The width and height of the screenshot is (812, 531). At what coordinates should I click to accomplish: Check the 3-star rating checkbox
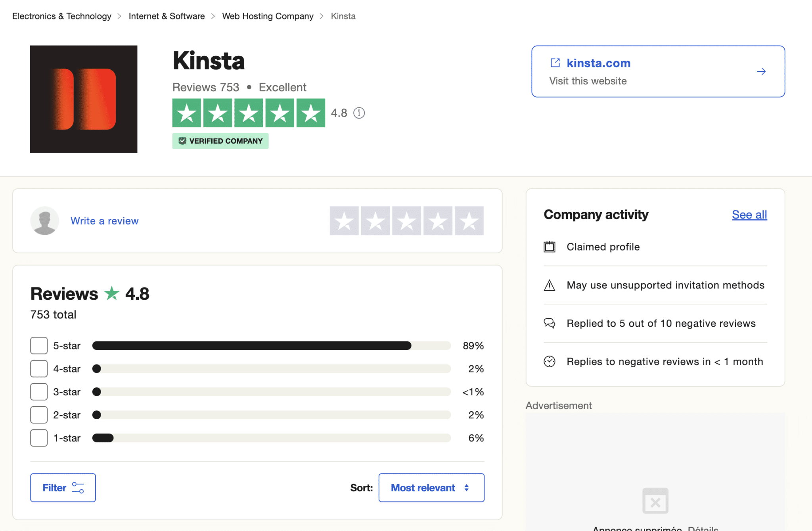click(38, 391)
